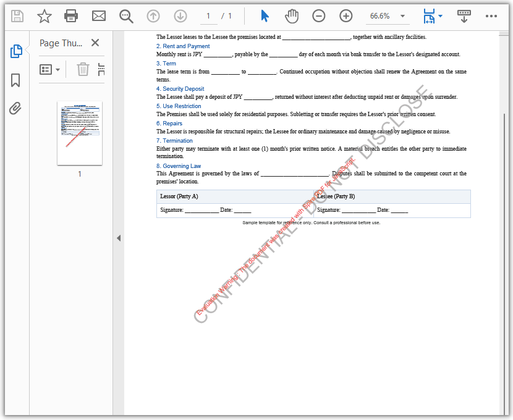Open the thumbnail options menu icon

pos(46,70)
